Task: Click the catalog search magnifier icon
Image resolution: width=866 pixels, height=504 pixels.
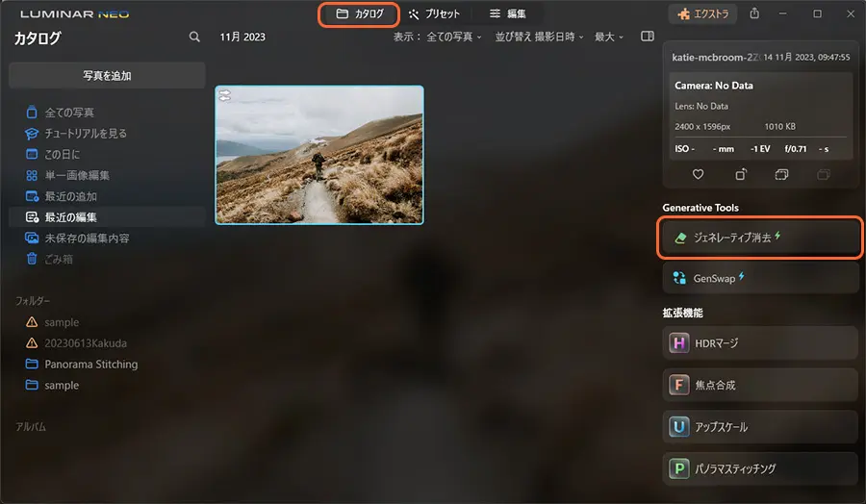Action: pyautogui.click(x=194, y=37)
